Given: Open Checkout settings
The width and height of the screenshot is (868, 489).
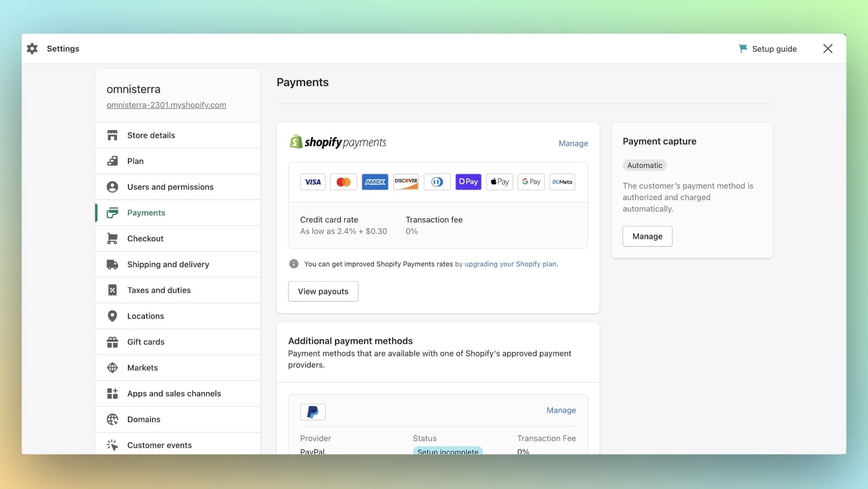Looking at the screenshot, I should click(x=178, y=239).
